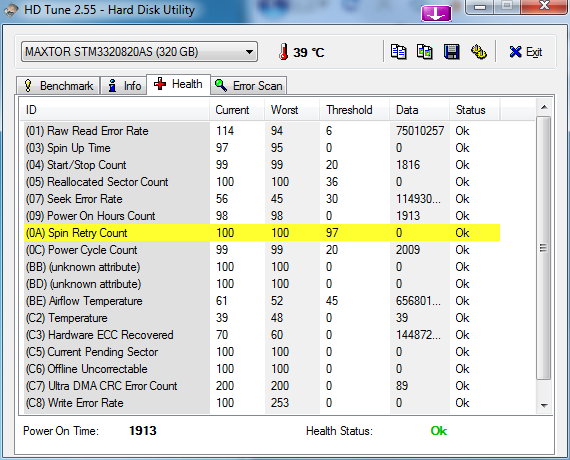The width and height of the screenshot is (570, 460).
Task: Select the (BE) Airflow Temperature row
Action: click(262, 301)
